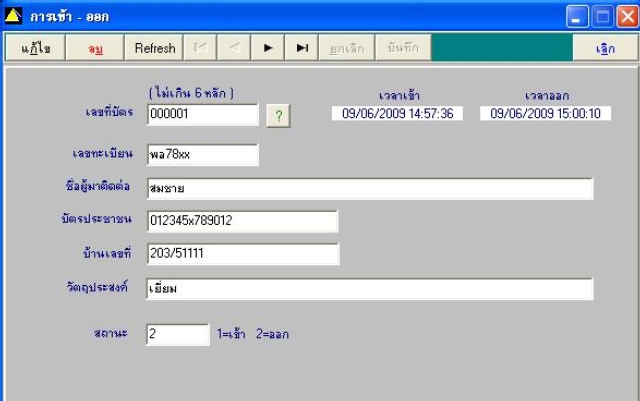Open the green question mark lookup
This screenshot has height=401, width=640.
pyautogui.click(x=278, y=116)
